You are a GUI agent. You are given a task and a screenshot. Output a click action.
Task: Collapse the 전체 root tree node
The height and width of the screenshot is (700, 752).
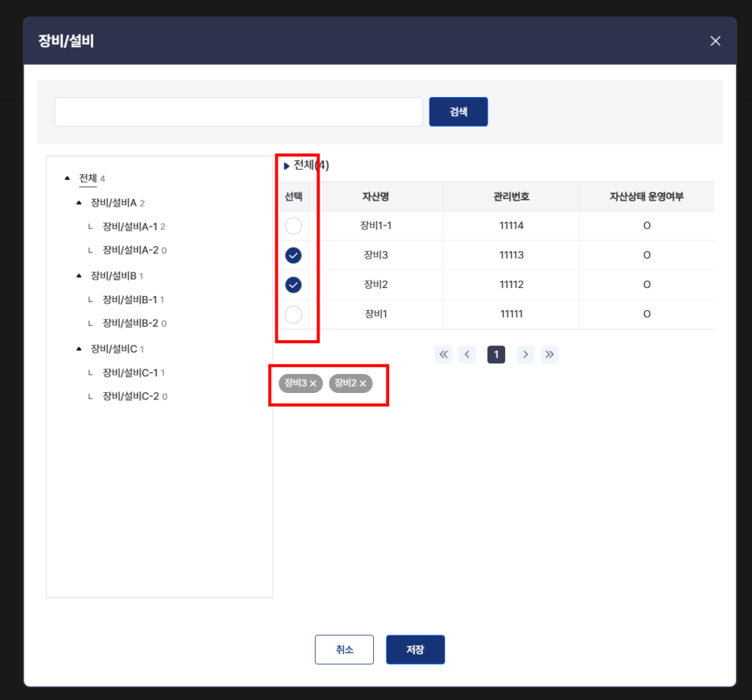(67, 178)
